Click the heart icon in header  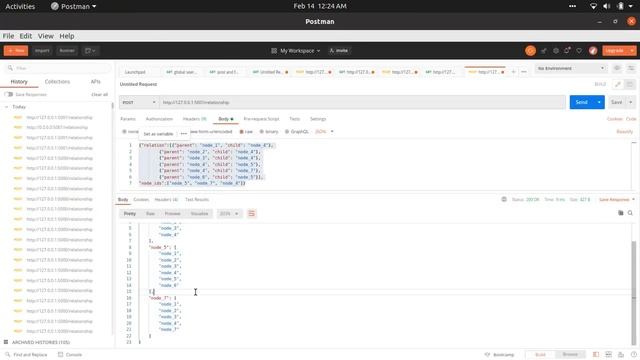click(579, 51)
